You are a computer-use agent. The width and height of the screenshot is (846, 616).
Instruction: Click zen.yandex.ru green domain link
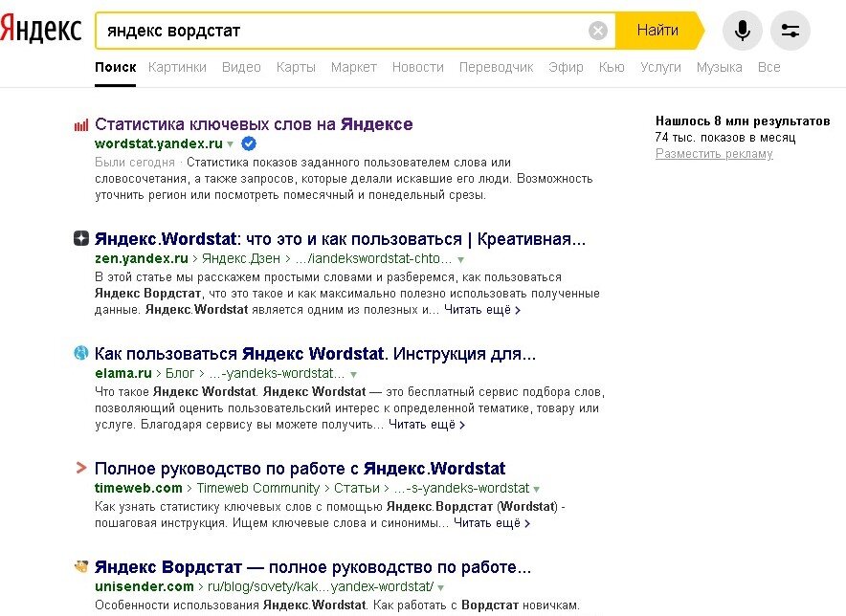point(142,258)
